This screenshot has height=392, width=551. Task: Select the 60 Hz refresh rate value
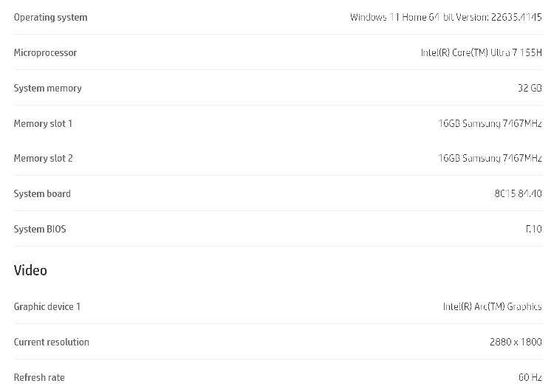[x=530, y=378]
